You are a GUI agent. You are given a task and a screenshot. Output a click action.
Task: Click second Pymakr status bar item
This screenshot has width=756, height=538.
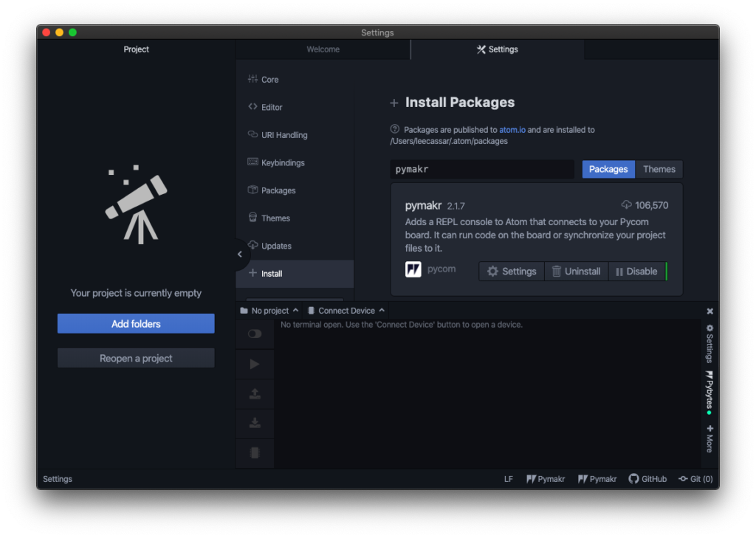(597, 479)
